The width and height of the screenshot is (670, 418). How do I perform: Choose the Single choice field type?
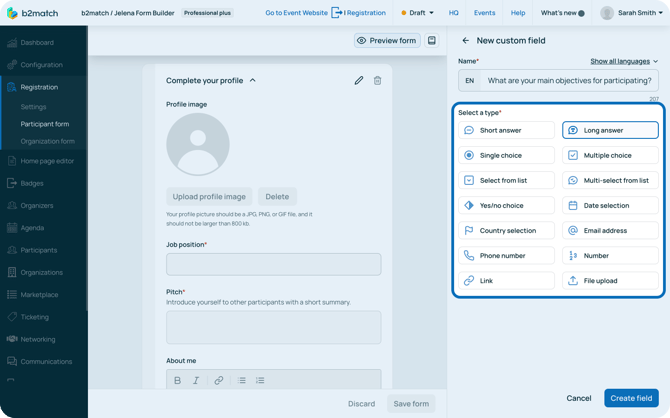click(506, 155)
